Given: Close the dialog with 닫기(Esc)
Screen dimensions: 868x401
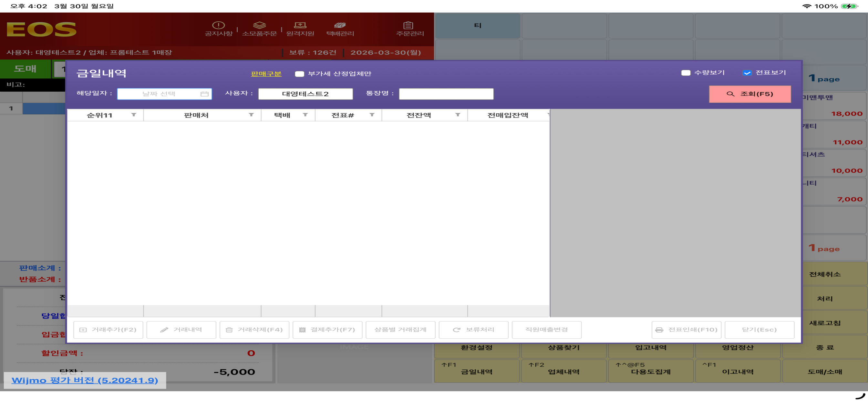Looking at the screenshot, I should click(759, 330).
